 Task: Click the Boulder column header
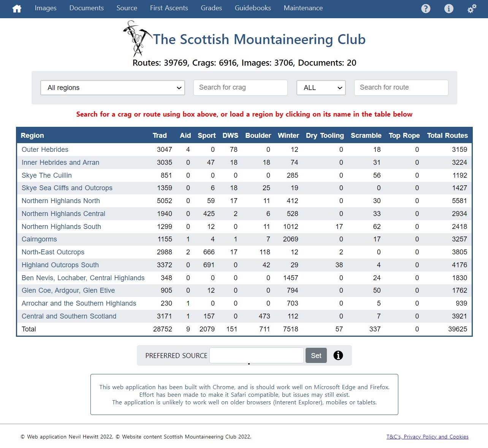point(258,136)
